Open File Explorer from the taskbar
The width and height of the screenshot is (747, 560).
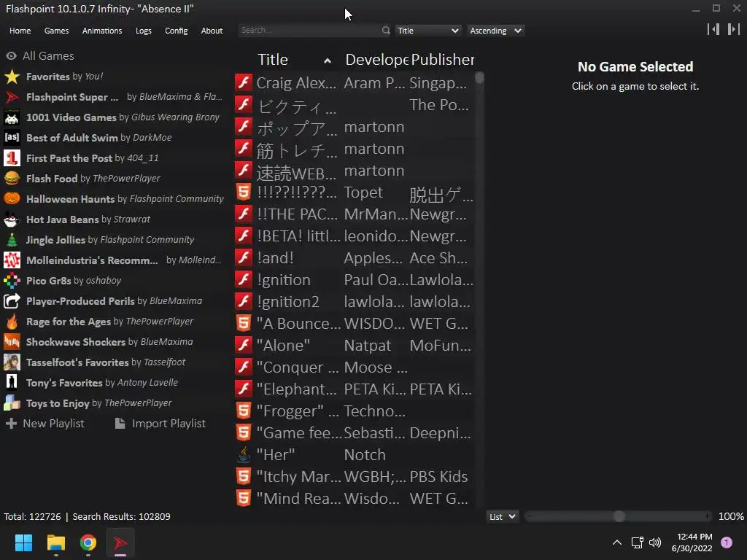(55, 542)
